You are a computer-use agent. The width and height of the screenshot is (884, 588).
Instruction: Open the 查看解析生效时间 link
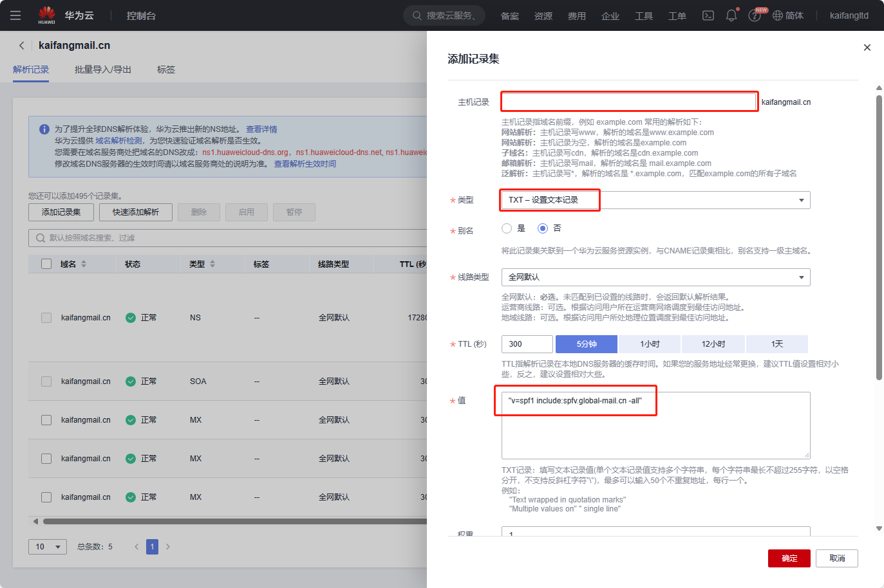click(x=305, y=164)
